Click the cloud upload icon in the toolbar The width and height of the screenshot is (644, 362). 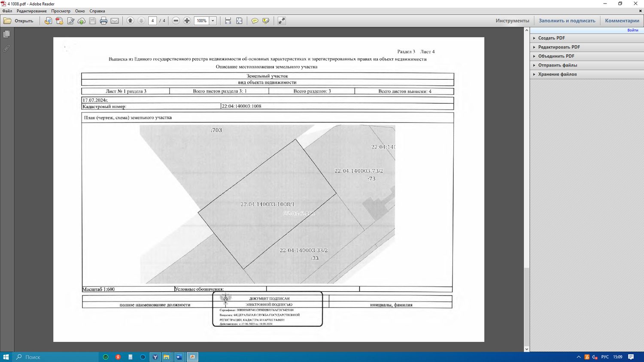tap(82, 21)
